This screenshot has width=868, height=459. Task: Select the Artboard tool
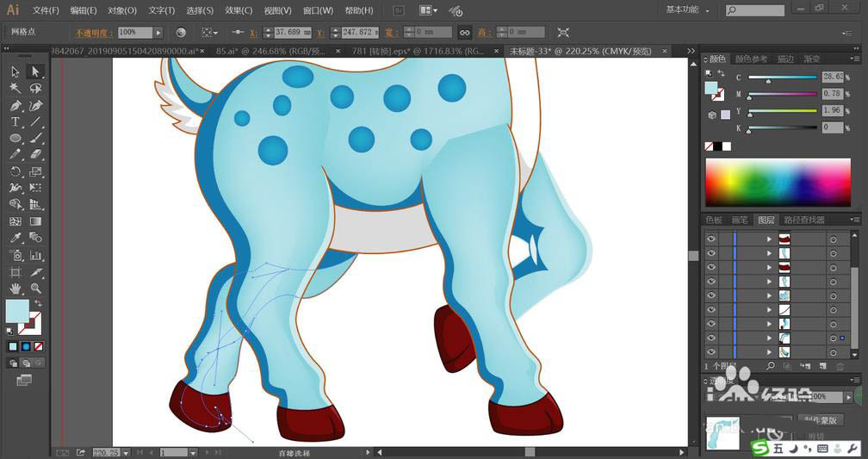(x=15, y=272)
